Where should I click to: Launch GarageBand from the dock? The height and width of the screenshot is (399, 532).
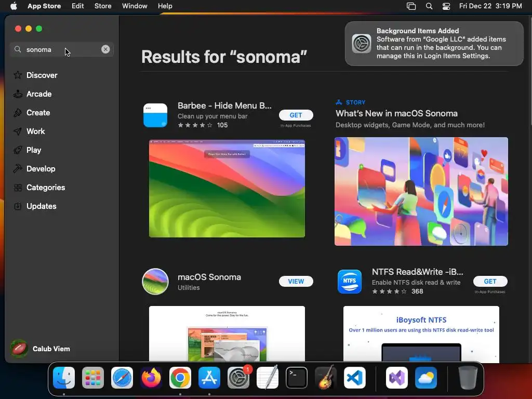pyautogui.click(x=326, y=378)
